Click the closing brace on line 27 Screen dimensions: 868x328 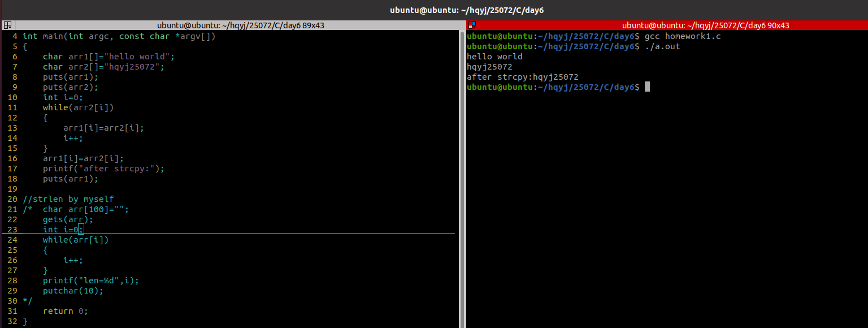point(45,270)
